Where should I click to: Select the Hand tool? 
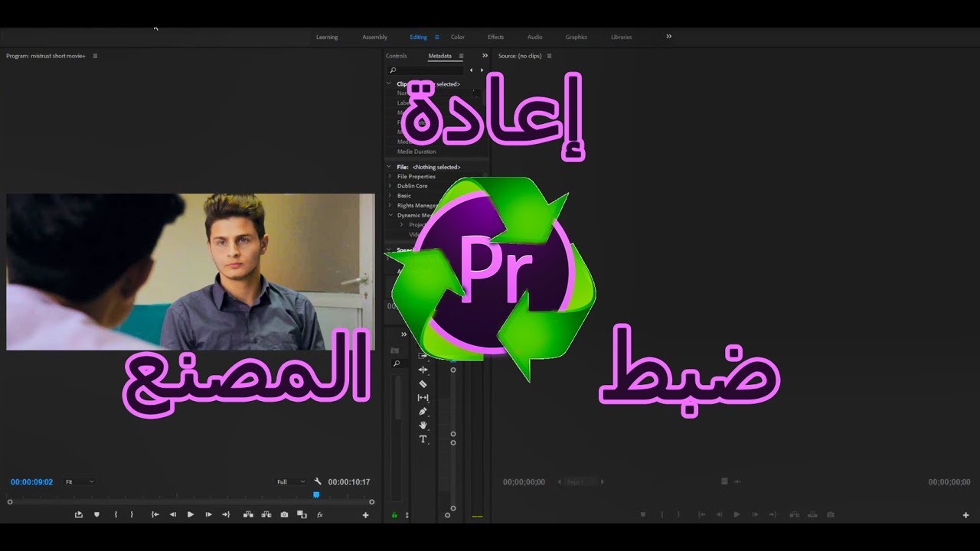pos(423,425)
